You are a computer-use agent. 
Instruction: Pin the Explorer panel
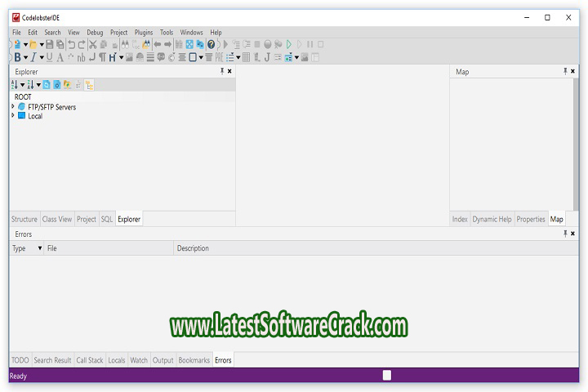(x=222, y=72)
